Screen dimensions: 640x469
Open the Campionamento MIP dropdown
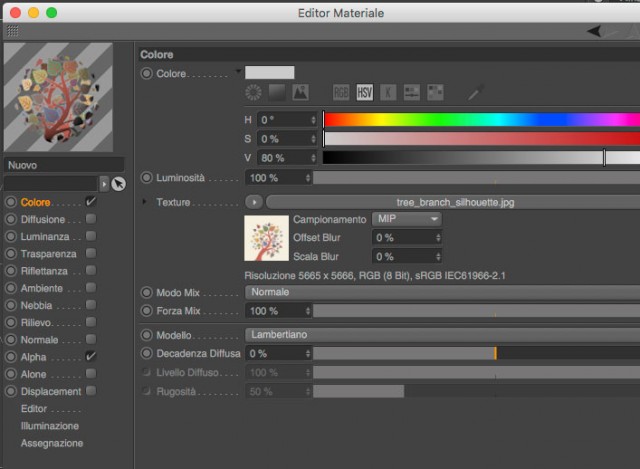[x=407, y=219]
